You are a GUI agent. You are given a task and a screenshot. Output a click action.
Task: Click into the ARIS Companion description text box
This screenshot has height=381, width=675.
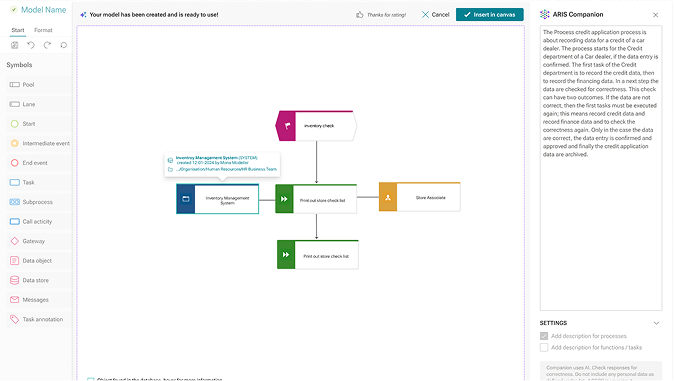pos(601,168)
